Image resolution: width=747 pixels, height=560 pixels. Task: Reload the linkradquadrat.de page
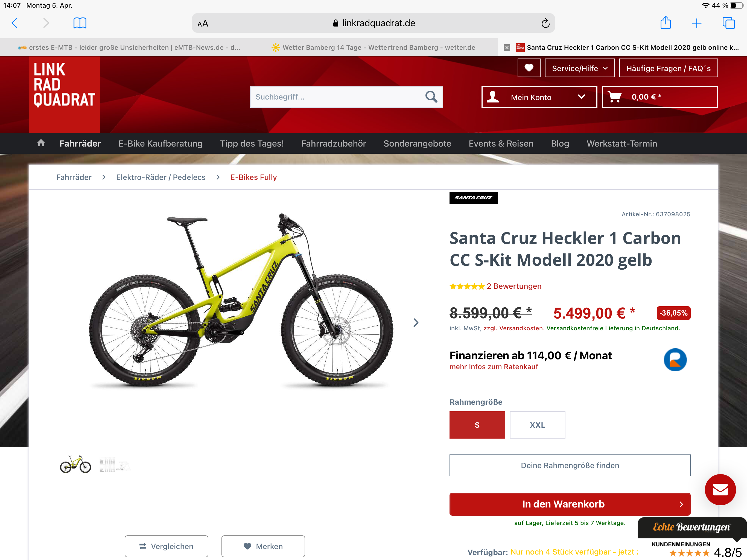545,23
